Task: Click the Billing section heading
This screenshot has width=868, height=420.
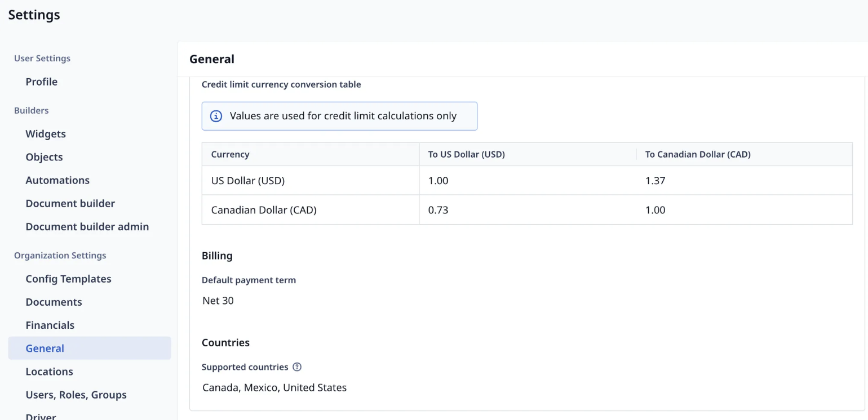Action: 217,256
